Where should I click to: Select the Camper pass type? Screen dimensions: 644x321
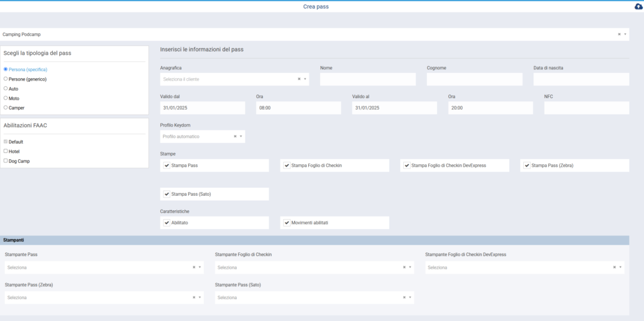point(6,108)
